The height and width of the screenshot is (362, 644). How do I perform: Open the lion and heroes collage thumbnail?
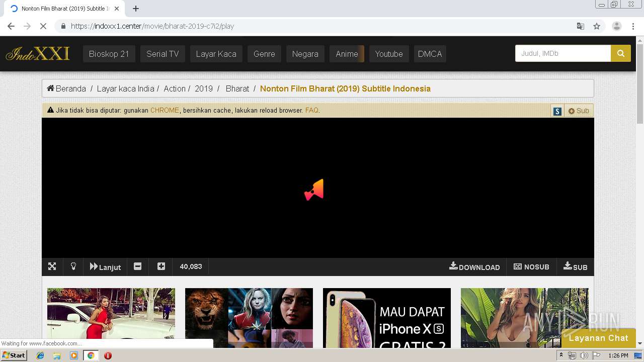(x=249, y=318)
